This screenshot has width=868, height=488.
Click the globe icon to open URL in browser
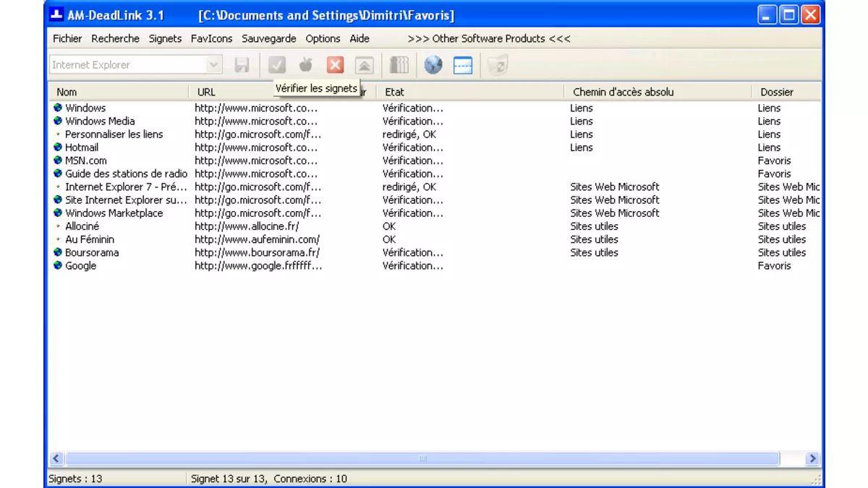click(x=432, y=65)
